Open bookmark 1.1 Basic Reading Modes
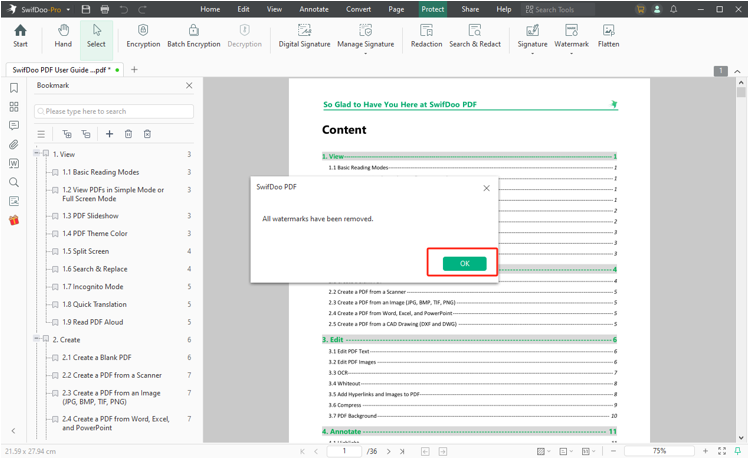The image size is (748, 458). [101, 172]
